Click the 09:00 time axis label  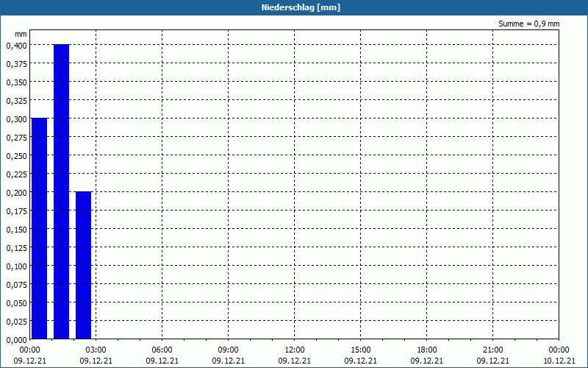pyautogui.click(x=229, y=350)
